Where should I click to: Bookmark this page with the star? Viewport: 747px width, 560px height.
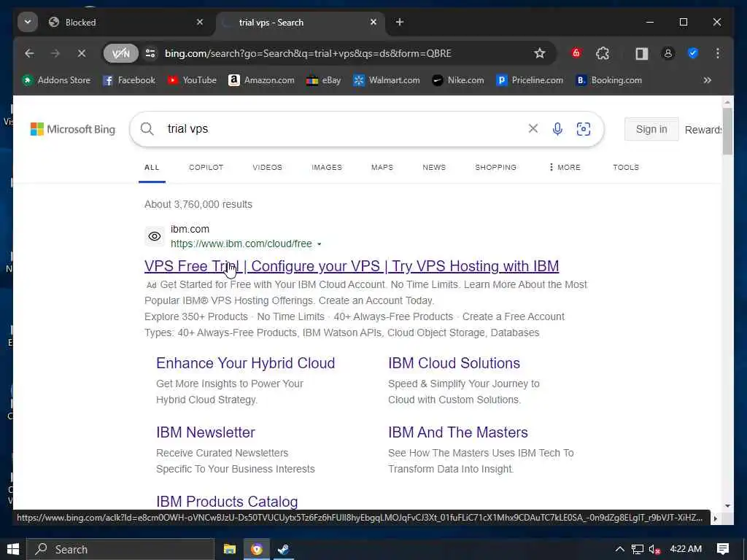coord(539,53)
